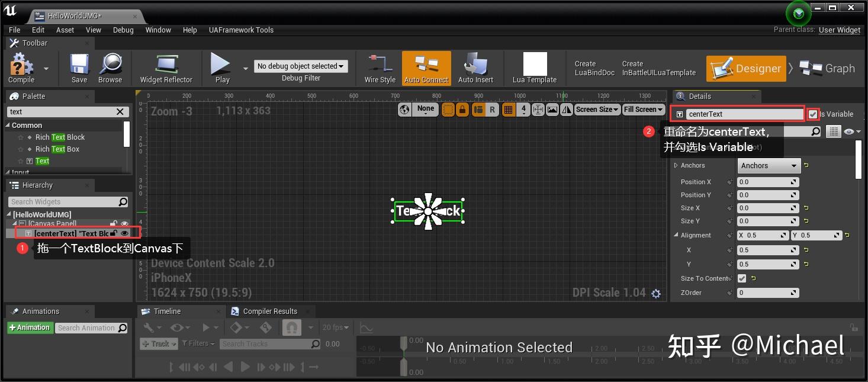Click the widget name field centerText
Screen dimensions: 868x382
(x=744, y=114)
